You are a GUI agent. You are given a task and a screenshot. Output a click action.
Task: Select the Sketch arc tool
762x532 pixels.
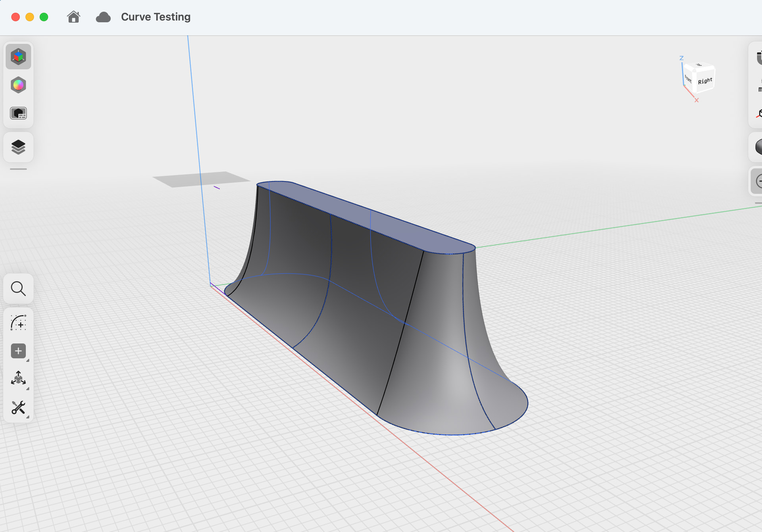pyautogui.click(x=18, y=323)
